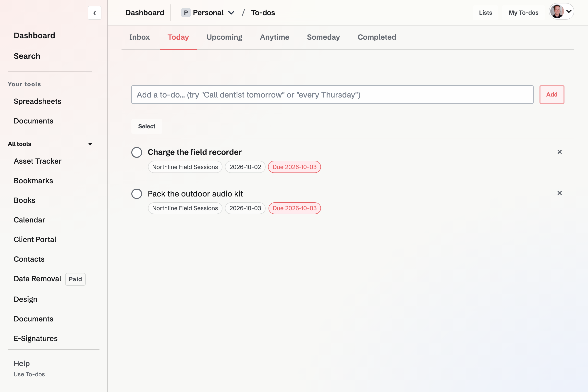Open the Books tool
Screen dimensions: 588x392
(24, 200)
